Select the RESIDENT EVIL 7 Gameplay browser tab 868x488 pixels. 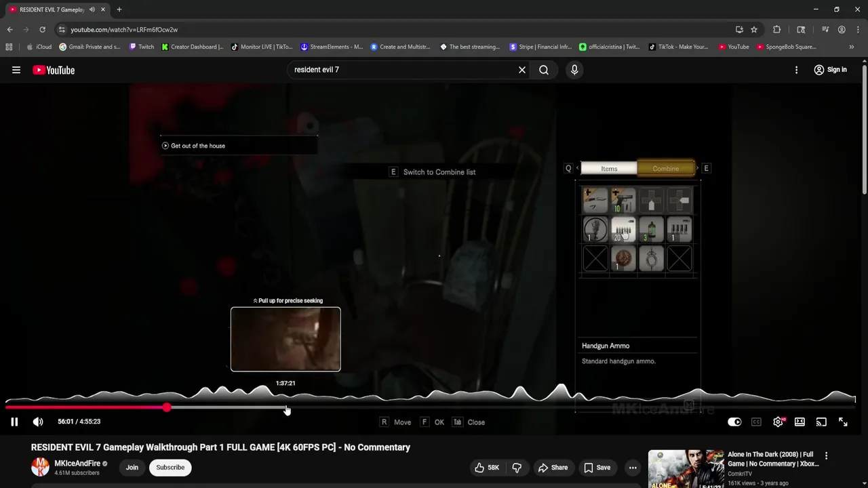click(52, 9)
